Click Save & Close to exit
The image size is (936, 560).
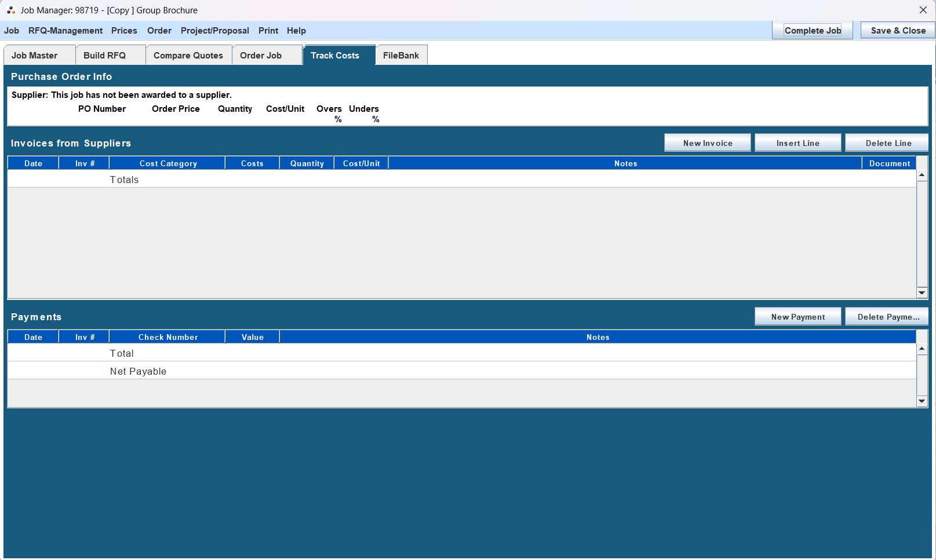(x=897, y=30)
